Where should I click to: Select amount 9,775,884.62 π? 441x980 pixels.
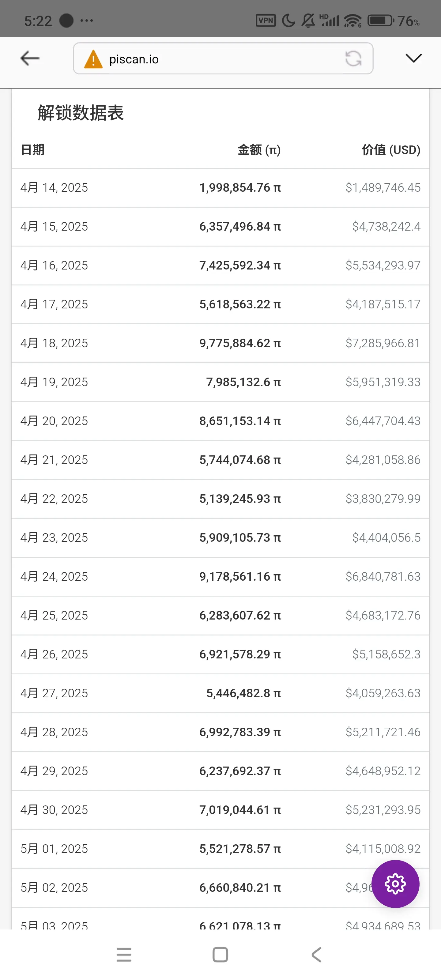pyautogui.click(x=240, y=343)
